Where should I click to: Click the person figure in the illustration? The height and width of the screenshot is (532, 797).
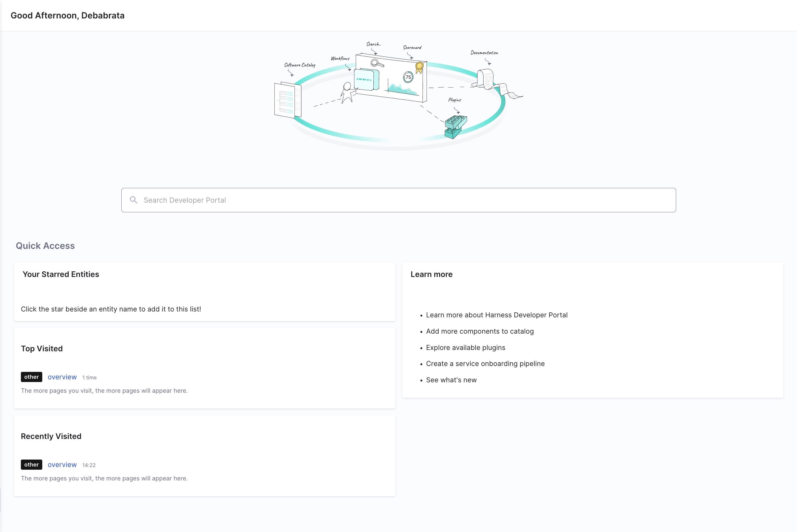(x=347, y=92)
